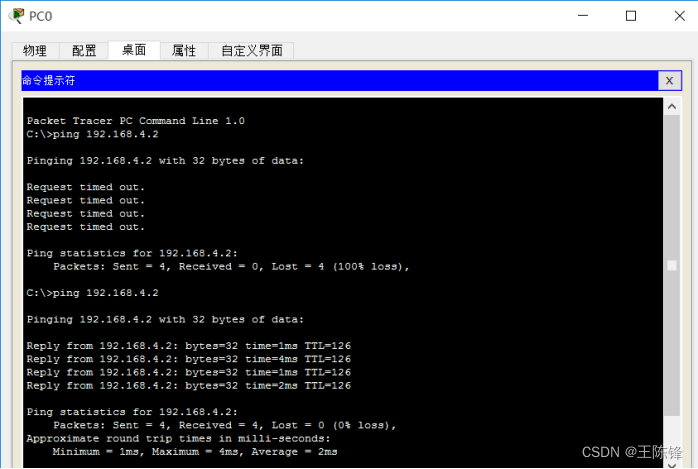The image size is (698, 469).
Task: Switch to the 配置 tab
Action: pos(84,51)
